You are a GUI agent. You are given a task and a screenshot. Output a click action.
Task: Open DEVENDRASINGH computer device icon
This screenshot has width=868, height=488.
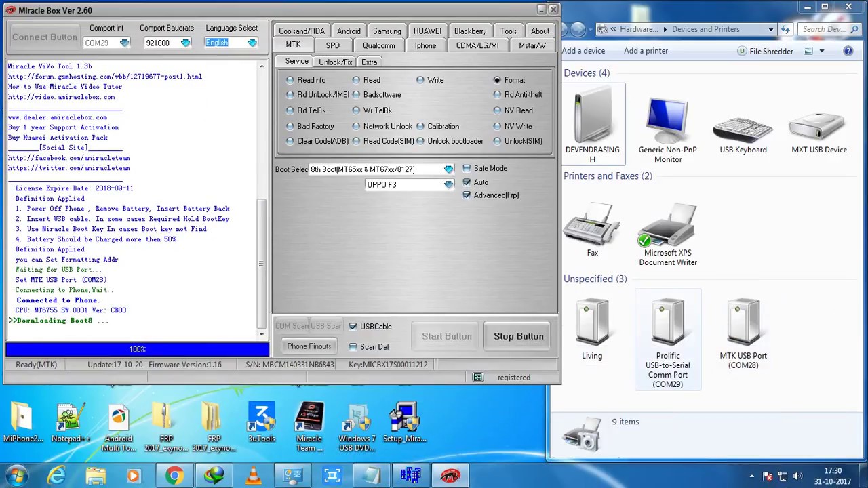pyautogui.click(x=592, y=124)
